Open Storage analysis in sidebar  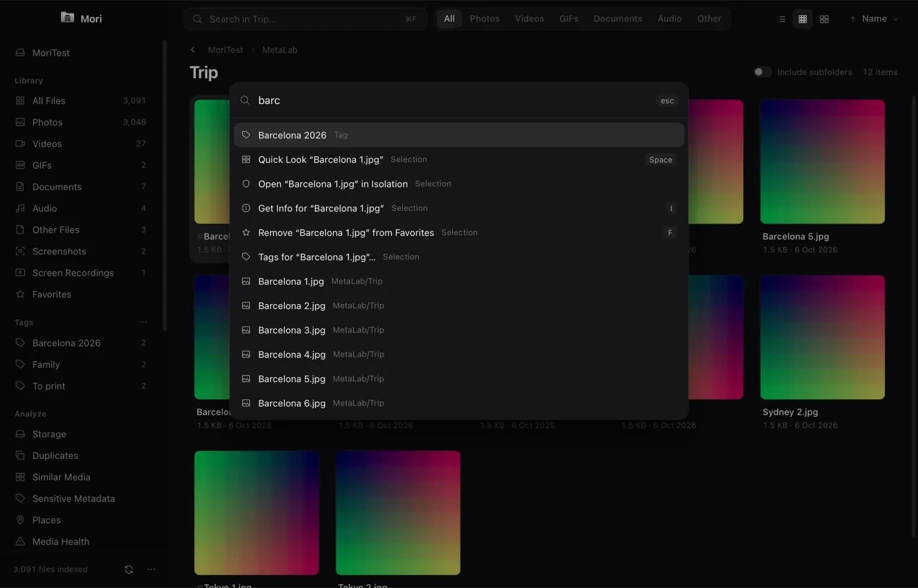[81, 434]
